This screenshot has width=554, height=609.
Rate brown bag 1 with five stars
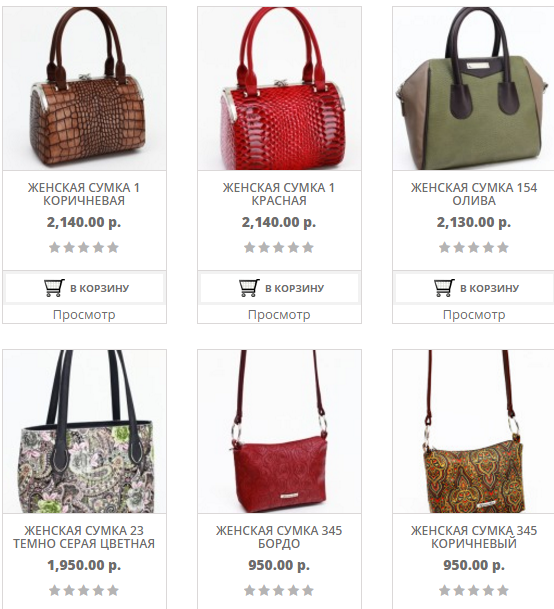113,247
